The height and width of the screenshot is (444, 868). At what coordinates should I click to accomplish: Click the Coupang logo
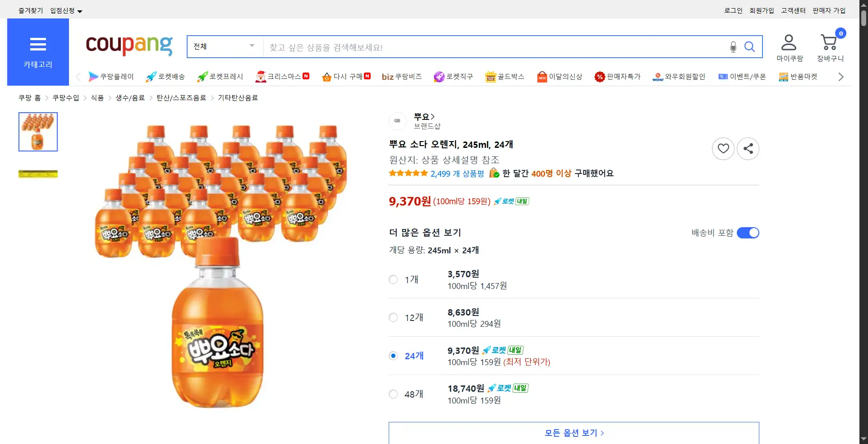click(x=129, y=45)
